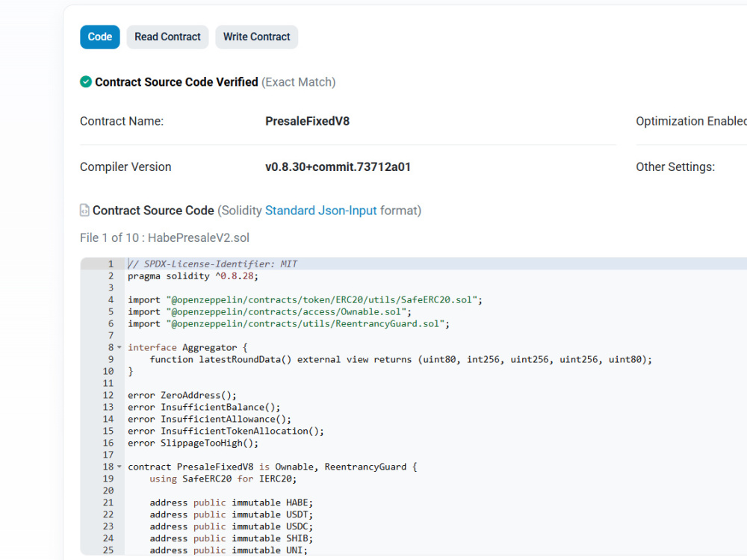Click the pragma solidity ^0.8.28 line
Viewport: 747px width, 560px height.
pos(193,276)
